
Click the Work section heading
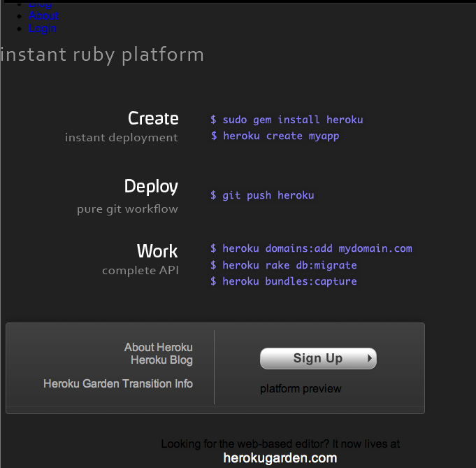[157, 250]
